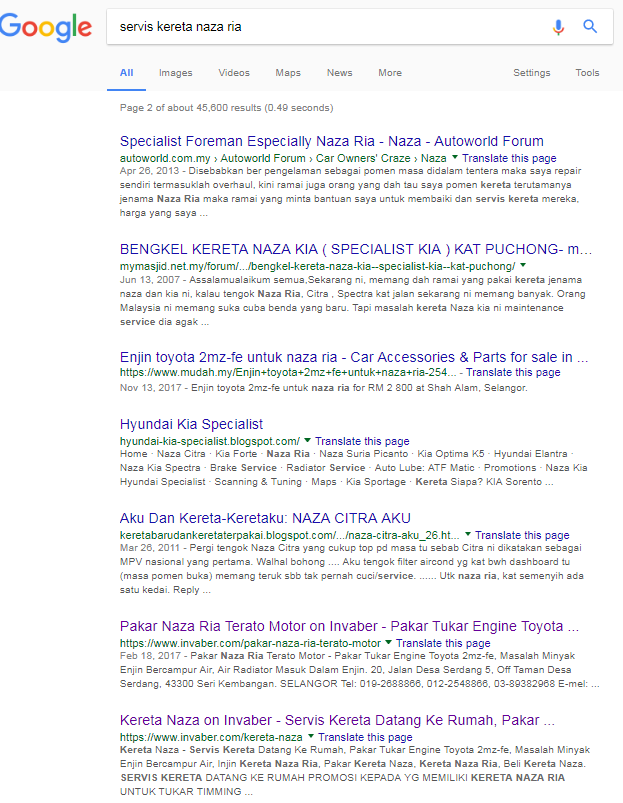Screen dimensions: 623x803
Task: Open dropdown arrow beside invaber.com/kereta-naza URL
Action: pos(310,736)
